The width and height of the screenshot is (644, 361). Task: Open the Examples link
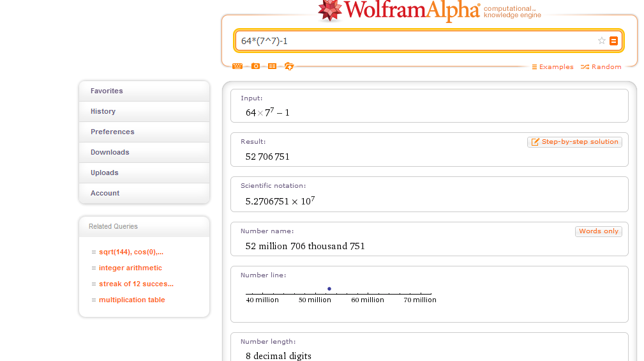pos(553,66)
